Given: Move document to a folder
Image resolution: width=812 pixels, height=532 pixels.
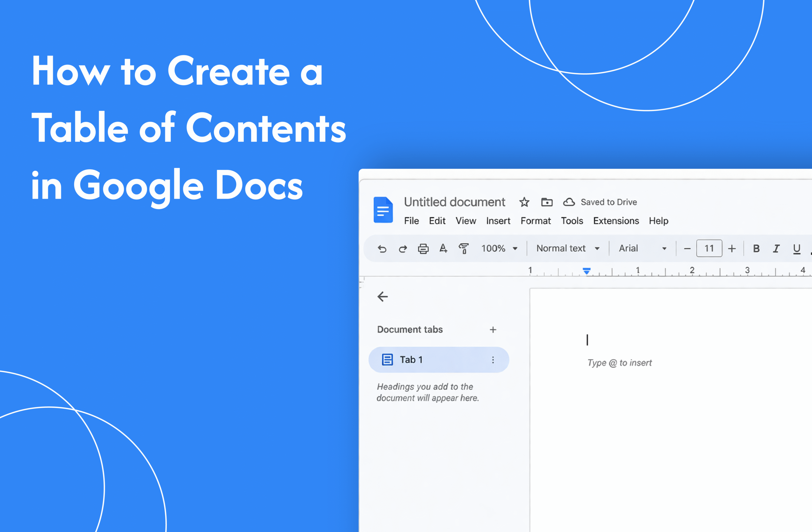Looking at the screenshot, I should pyautogui.click(x=547, y=202).
